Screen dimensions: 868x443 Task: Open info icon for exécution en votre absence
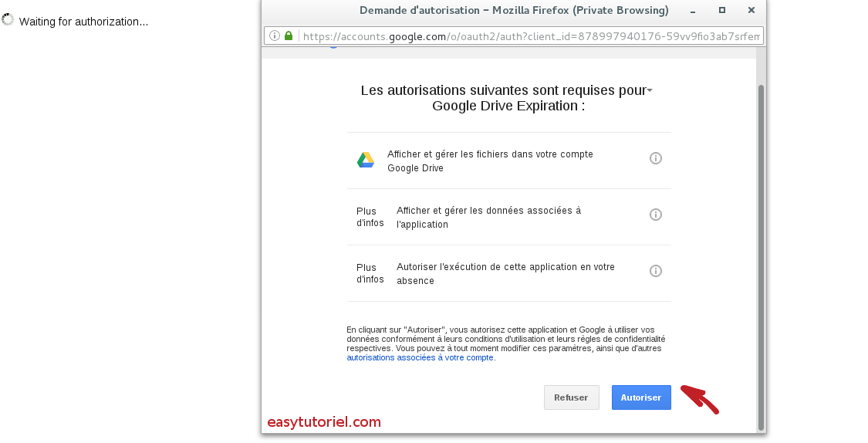pyautogui.click(x=655, y=271)
